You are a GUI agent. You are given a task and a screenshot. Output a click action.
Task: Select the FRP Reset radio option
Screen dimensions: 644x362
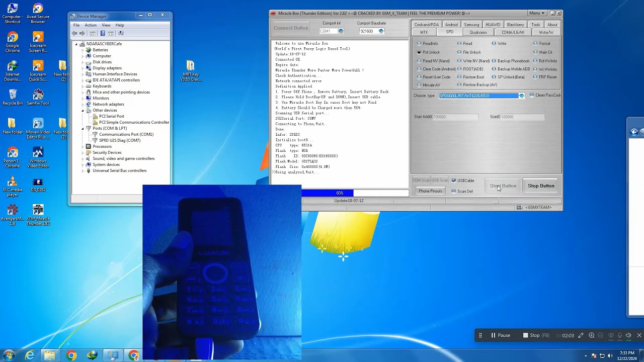(x=545, y=77)
